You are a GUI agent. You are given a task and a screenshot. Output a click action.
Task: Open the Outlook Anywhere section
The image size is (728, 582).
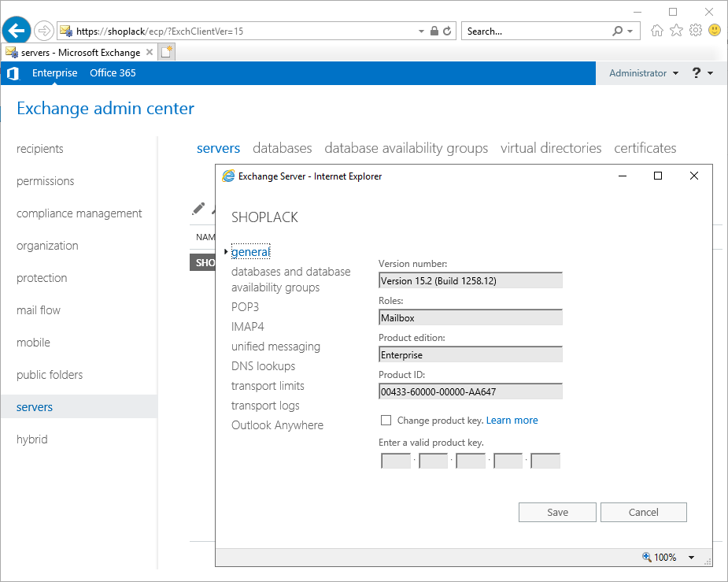point(278,425)
